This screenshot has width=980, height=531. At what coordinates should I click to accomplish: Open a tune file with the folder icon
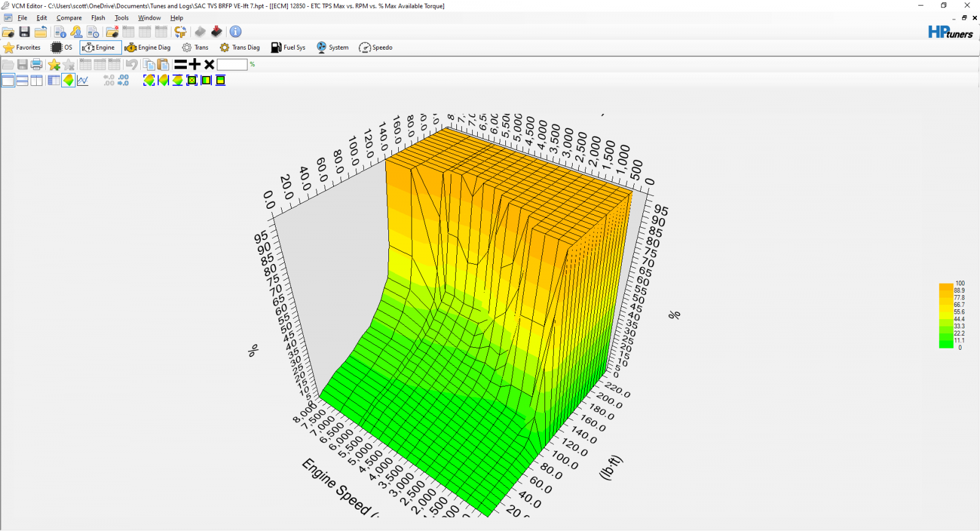click(x=8, y=32)
